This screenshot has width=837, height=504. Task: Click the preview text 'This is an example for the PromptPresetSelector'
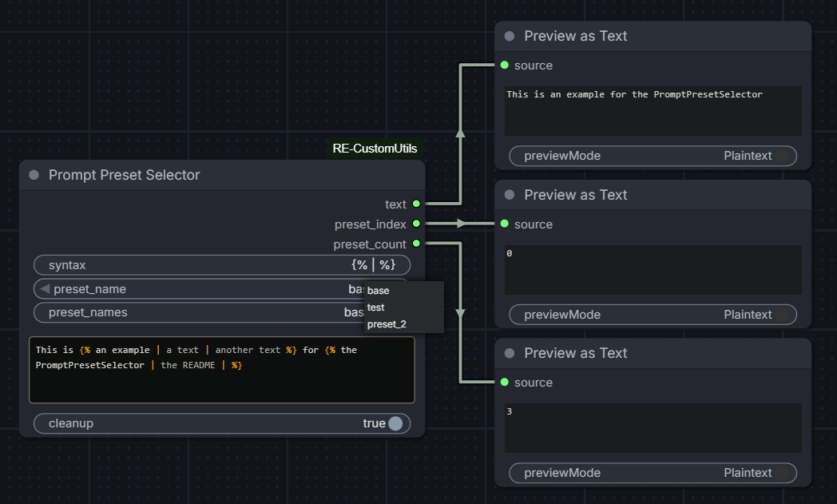point(634,94)
